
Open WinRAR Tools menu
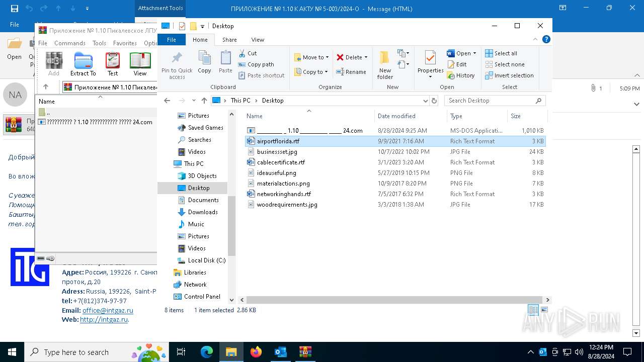99,43
